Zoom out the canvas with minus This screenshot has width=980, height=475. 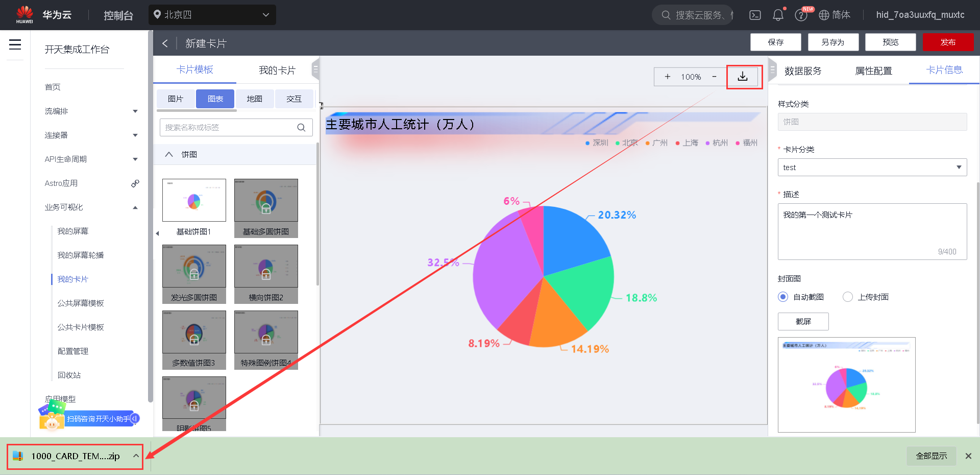[x=714, y=77]
